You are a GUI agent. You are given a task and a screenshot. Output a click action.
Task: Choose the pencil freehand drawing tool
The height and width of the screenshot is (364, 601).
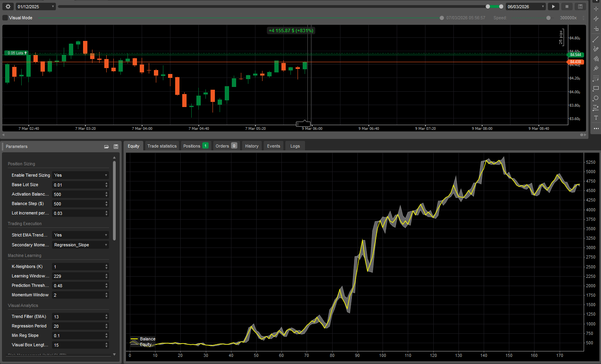click(x=595, y=49)
